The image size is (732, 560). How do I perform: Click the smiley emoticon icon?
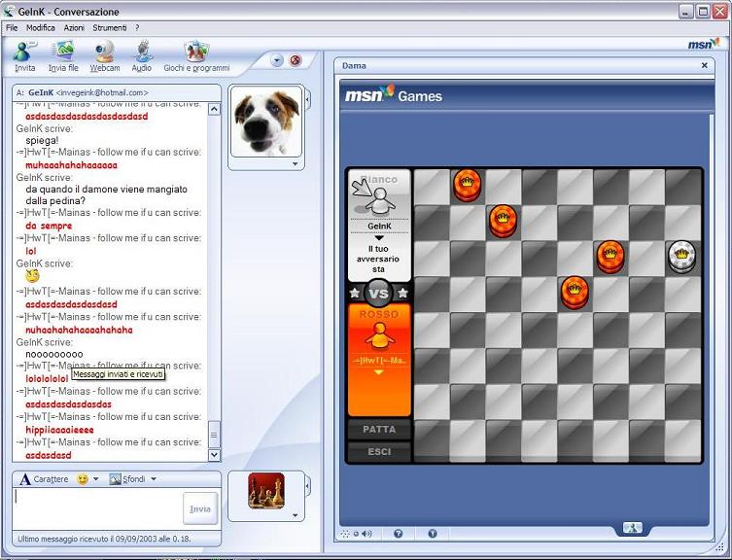click(x=83, y=479)
